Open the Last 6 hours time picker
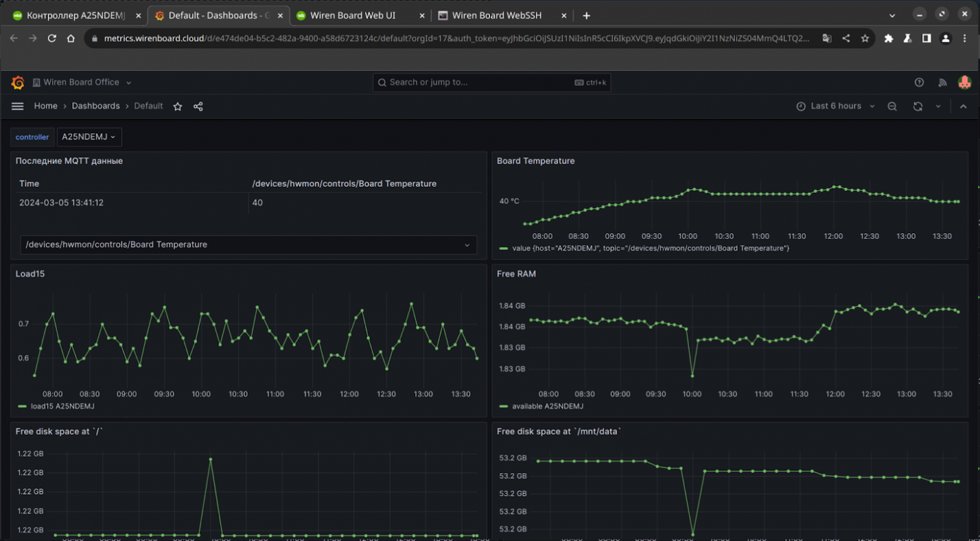 tap(836, 106)
